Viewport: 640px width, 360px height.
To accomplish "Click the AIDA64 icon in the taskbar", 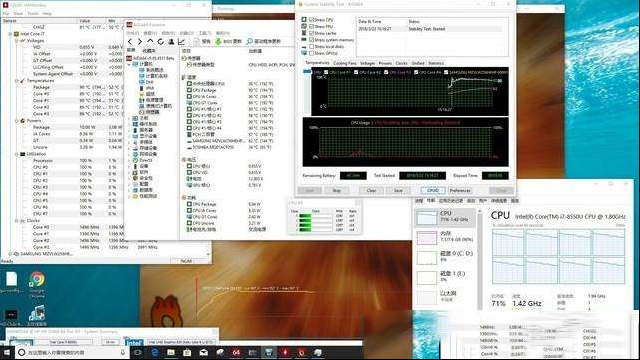I will [236, 352].
